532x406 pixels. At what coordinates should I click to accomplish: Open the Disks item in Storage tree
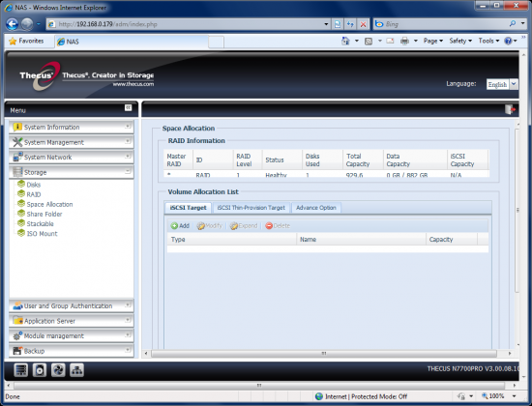33,185
